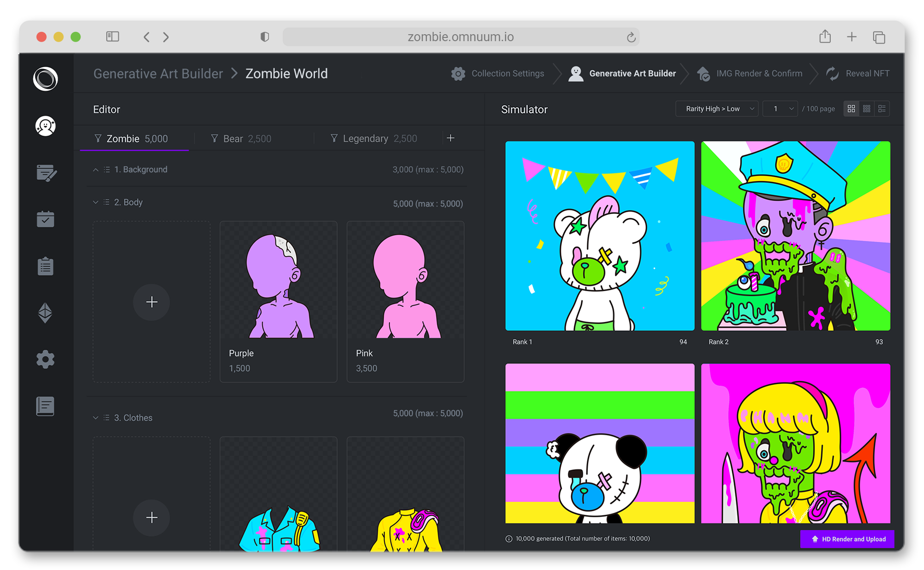Toggle the browser sidebar panel icon

click(113, 37)
